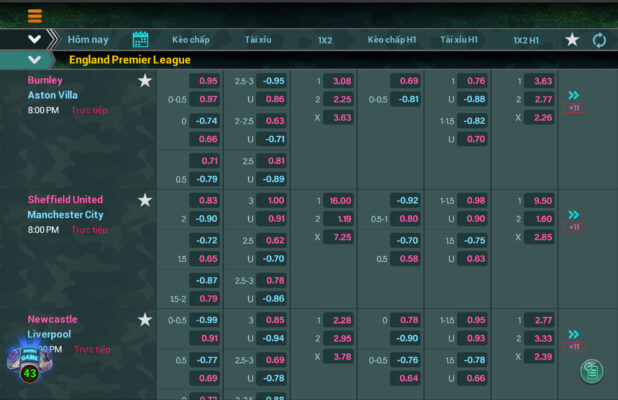Expand the dropdown arrow beside Hôm nay
Screen dimensions: 618x400
(x=35, y=39)
